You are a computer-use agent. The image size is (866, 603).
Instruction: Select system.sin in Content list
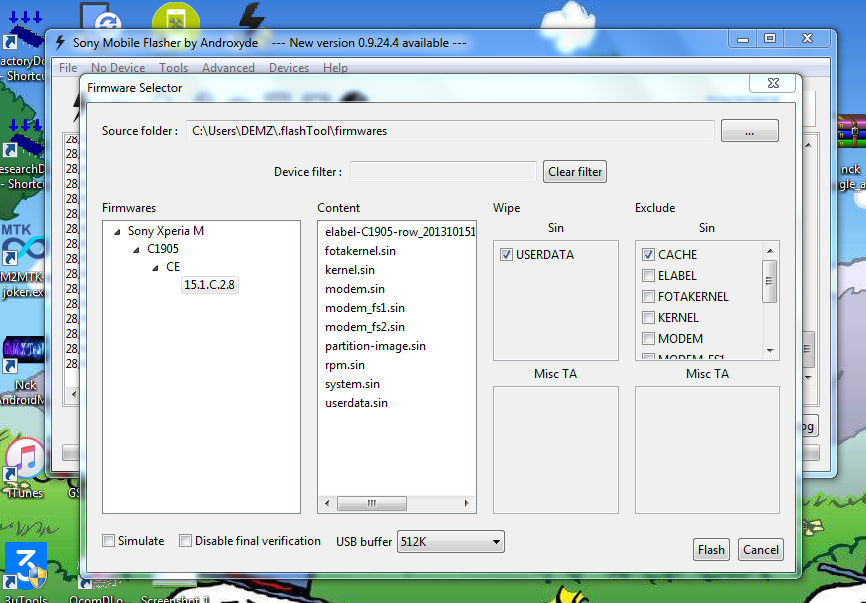pos(352,384)
